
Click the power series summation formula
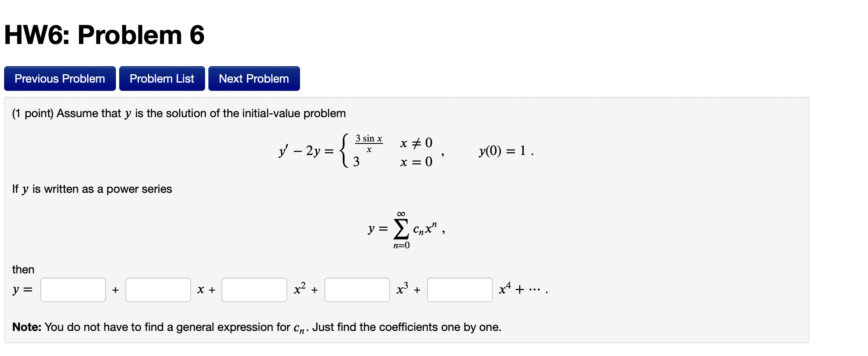tap(405, 228)
